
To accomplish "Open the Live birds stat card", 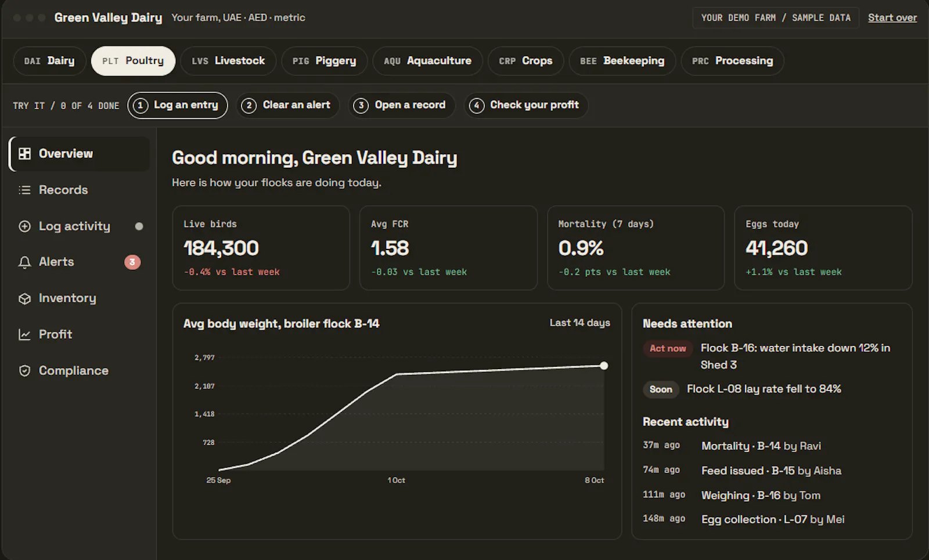I will 261,248.
